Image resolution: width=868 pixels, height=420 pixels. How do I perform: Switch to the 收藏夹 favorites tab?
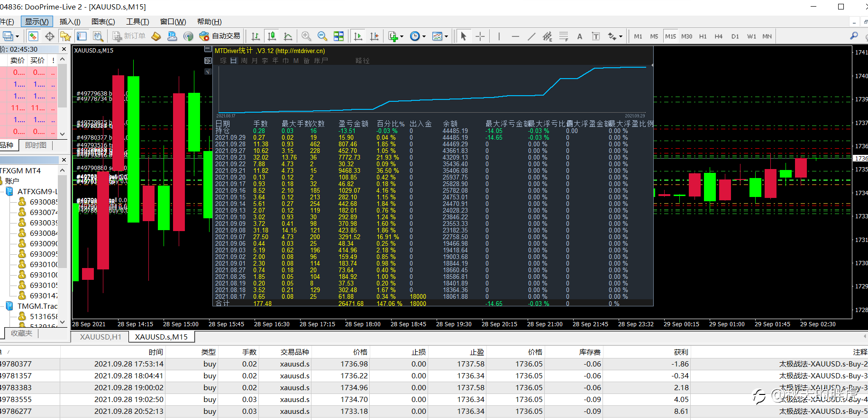[21, 333]
